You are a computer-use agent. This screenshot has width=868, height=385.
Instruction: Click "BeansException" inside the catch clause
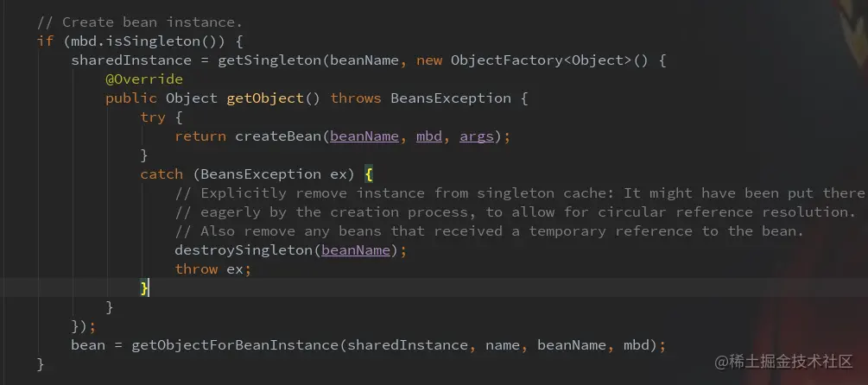pos(261,174)
